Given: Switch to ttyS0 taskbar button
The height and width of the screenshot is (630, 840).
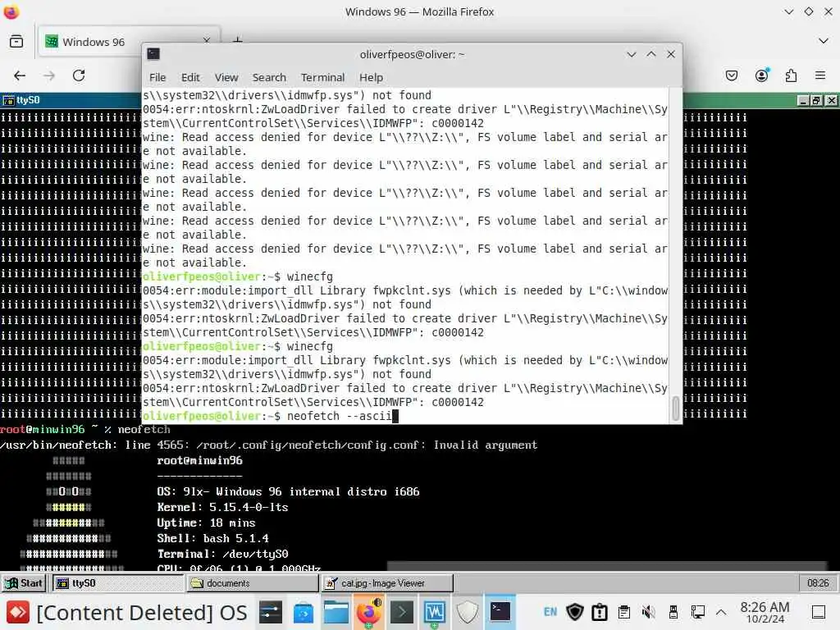Looking at the screenshot, I should pos(116,583).
